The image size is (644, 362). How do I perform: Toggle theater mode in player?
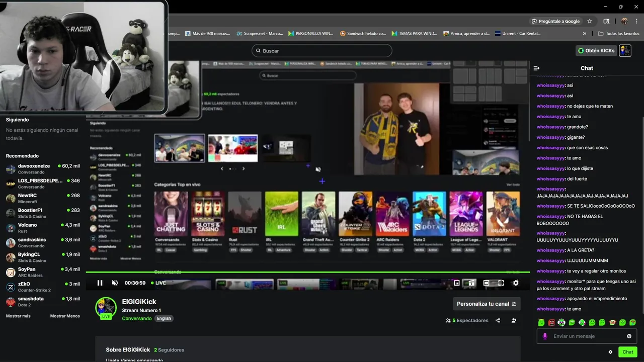click(486, 283)
